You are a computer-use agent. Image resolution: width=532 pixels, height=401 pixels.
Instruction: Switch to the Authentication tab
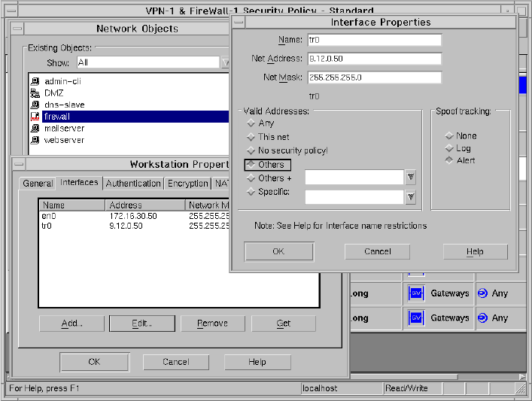(133, 184)
